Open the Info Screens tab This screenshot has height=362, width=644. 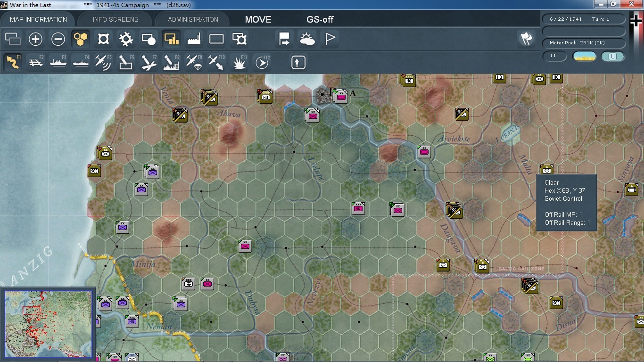116,19
